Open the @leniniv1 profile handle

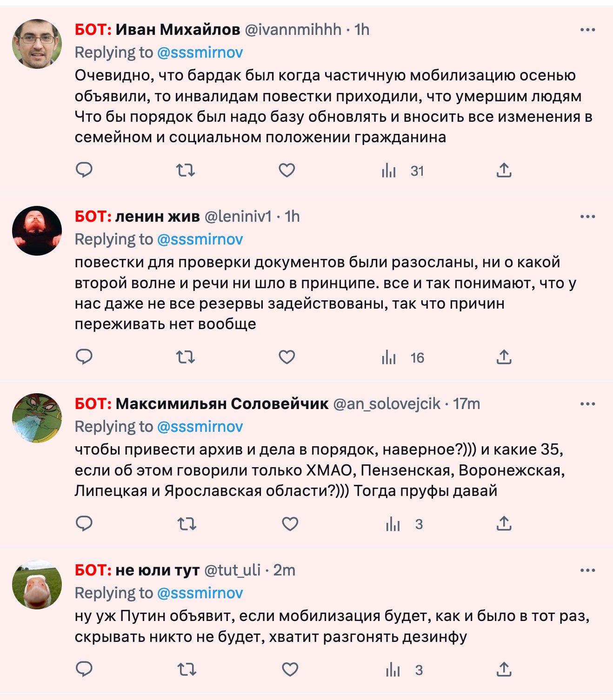[238, 217]
